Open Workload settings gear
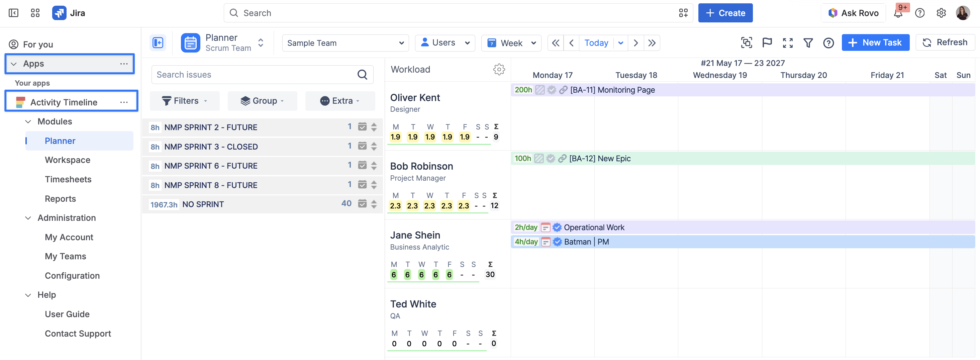Viewport: 980px width, 360px height. [x=499, y=69]
